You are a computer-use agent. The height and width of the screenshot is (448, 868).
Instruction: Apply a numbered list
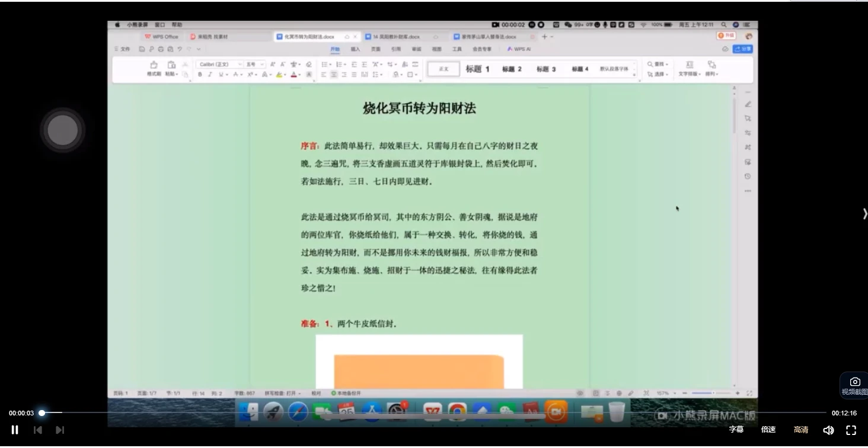coord(339,64)
